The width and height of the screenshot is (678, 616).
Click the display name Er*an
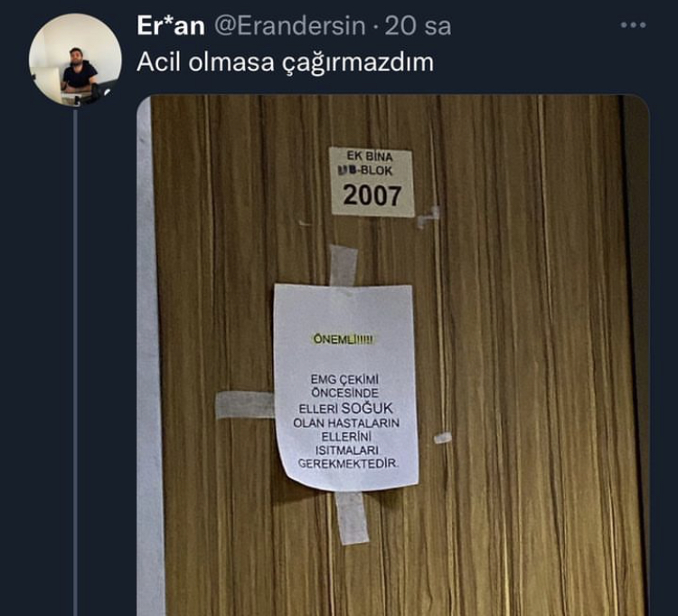tap(171, 25)
